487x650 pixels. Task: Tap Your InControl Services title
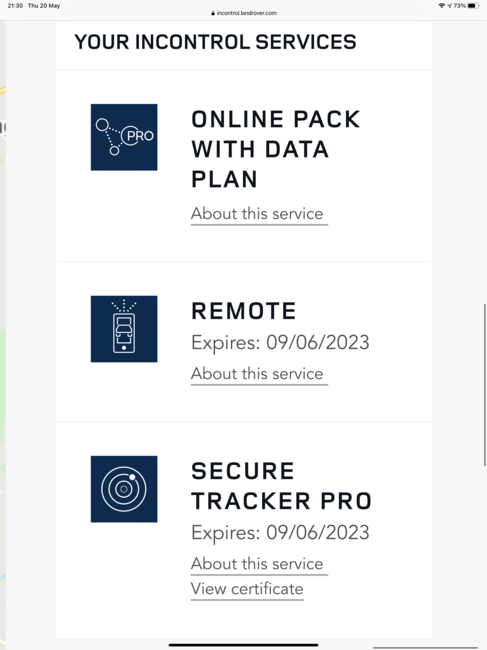tap(215, 42)
